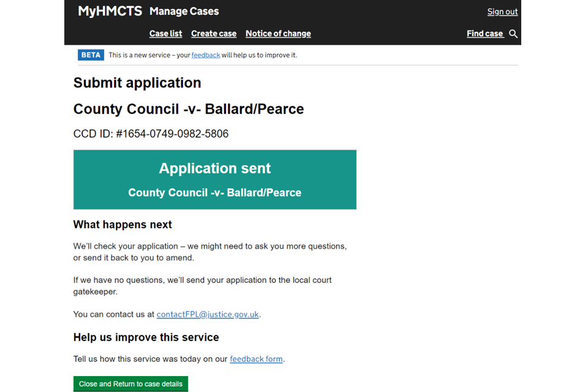Viewport: 588px width, 392px height.
Task: Click the Application sent banner title
Action: [214, 168]
